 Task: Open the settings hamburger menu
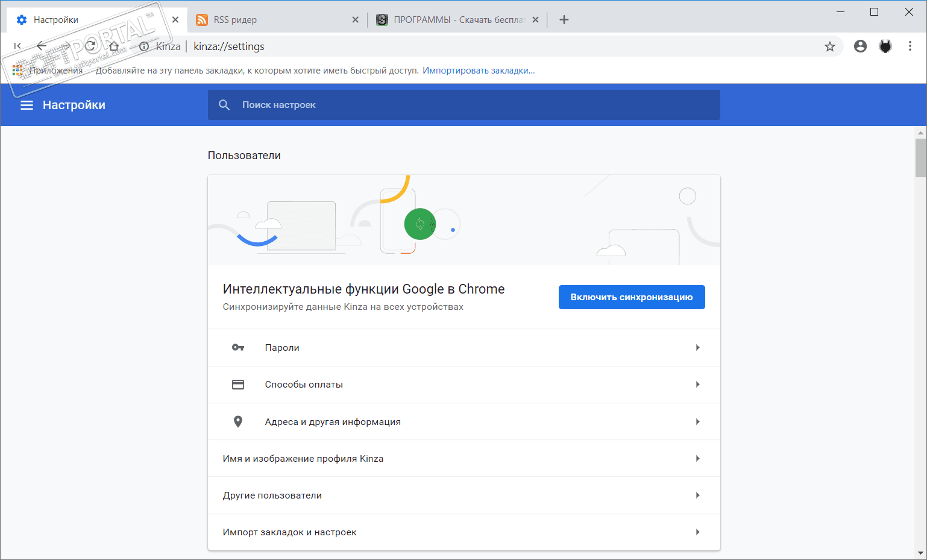tap(27, 105)
